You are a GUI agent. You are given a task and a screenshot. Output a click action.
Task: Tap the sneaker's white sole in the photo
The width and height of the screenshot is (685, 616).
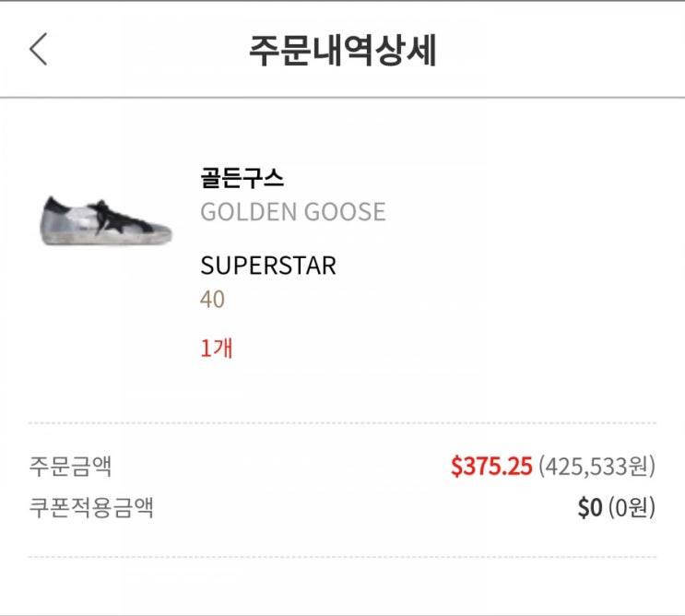pyautogui.click(x=101, y=241)
